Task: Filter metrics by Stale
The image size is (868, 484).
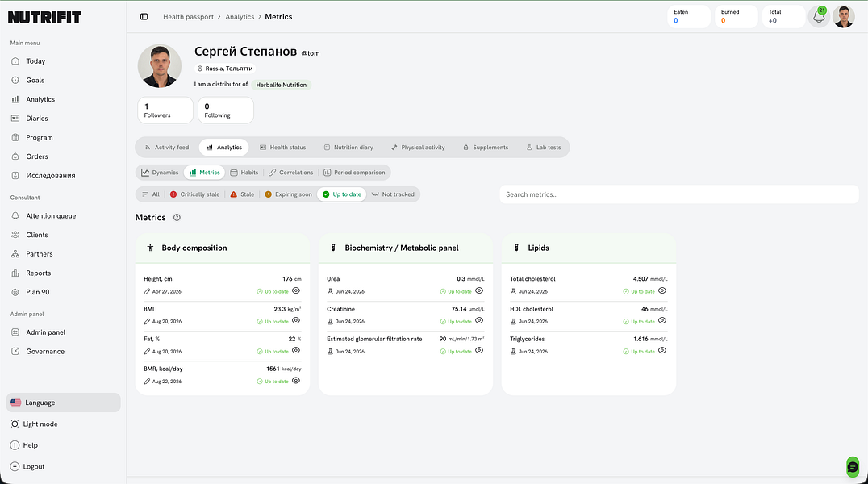Action: [242, 194]
